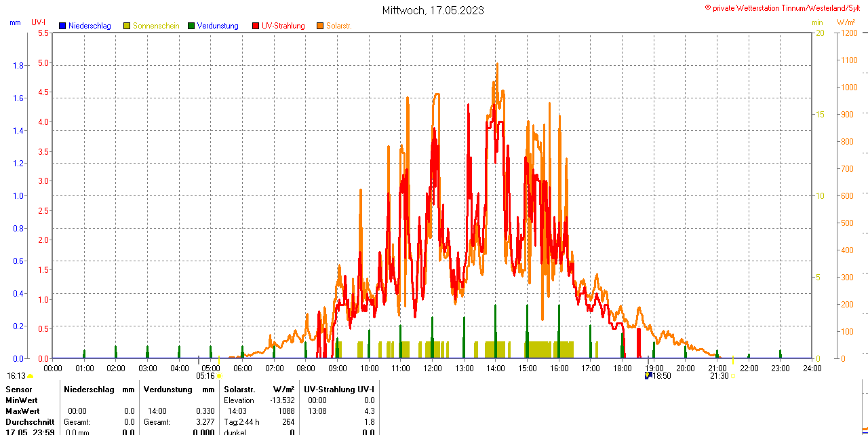Click the red UV-Strahlung legend swatch
This screenshot has width=868, height=435.
pos(256,26)
